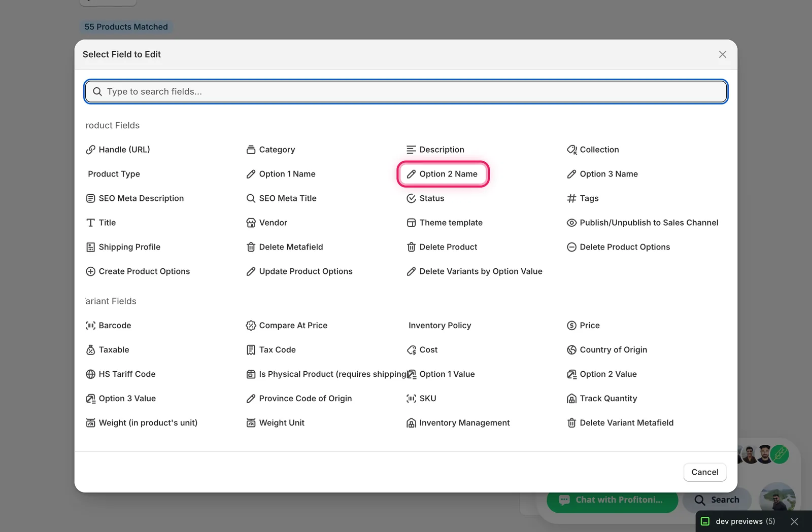Viewport: 812px width, 532px height.
Task: Click the Option 3 Name pencil icon
Action: (x=571, y=174)
